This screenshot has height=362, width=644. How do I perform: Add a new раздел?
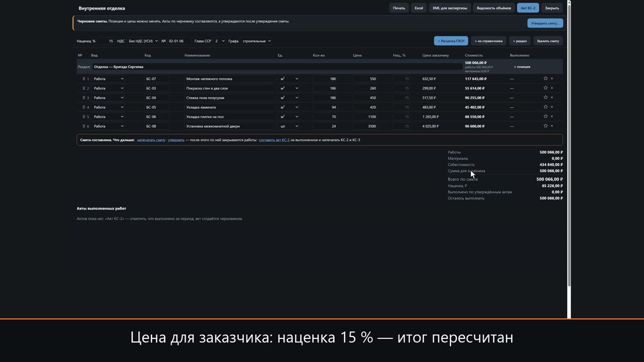(x=520, y=41)
